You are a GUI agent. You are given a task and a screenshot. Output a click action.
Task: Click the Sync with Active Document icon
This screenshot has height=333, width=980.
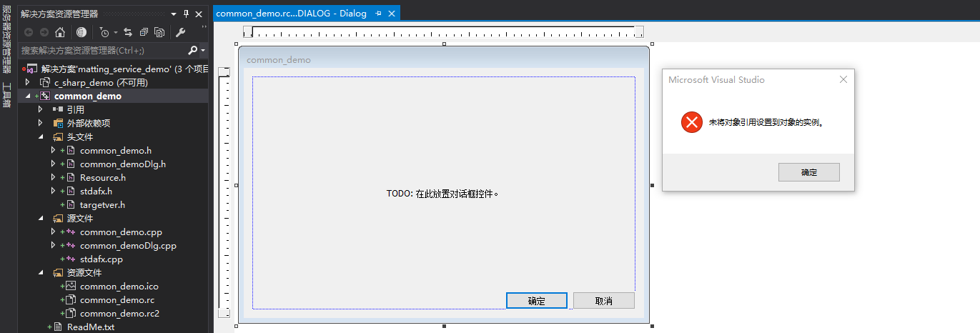tap(128, 32)
